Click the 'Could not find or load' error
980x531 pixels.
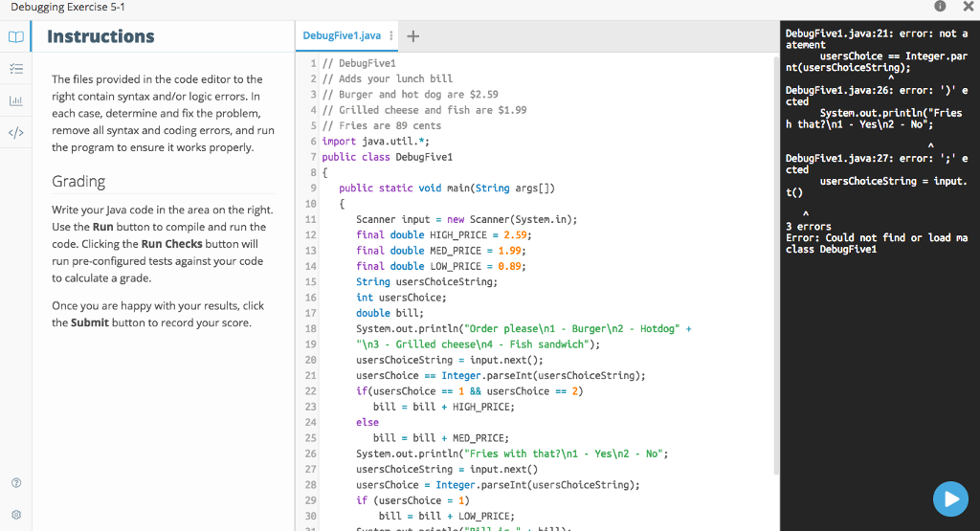pyautogui.click(x=877, y=243)
